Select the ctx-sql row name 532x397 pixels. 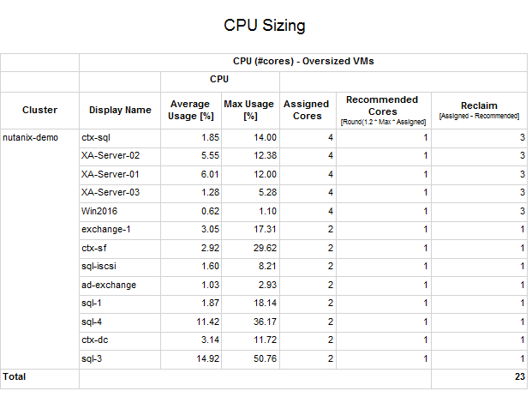[95, 137]
